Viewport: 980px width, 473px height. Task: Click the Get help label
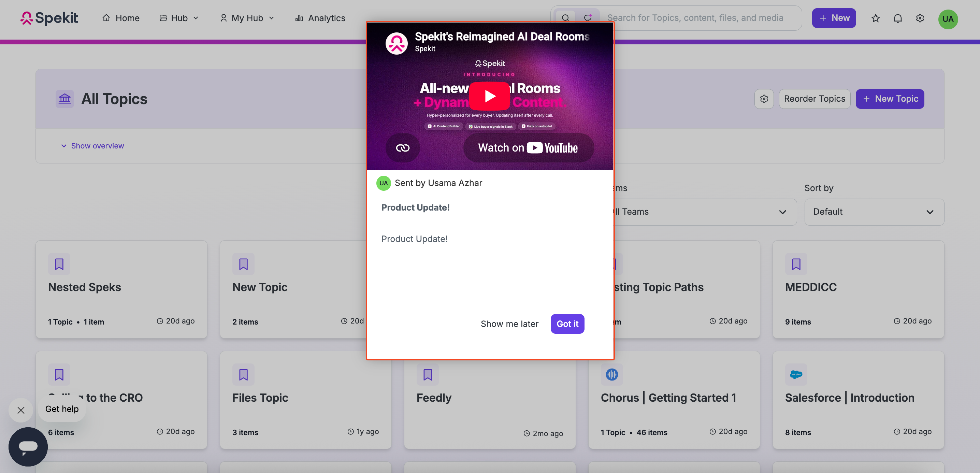click(62, 409)
